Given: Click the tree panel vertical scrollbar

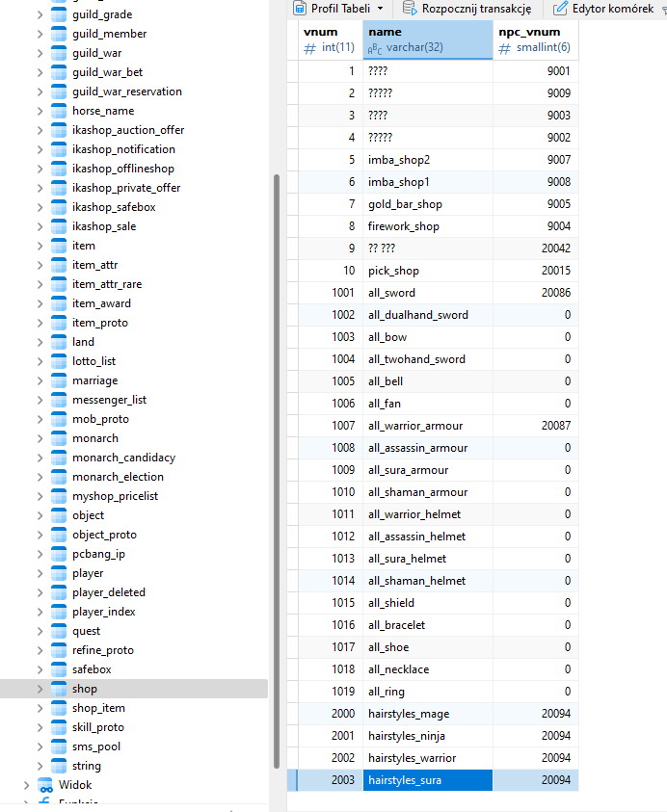Looking at the screenshot, I should tap(277, 471).
